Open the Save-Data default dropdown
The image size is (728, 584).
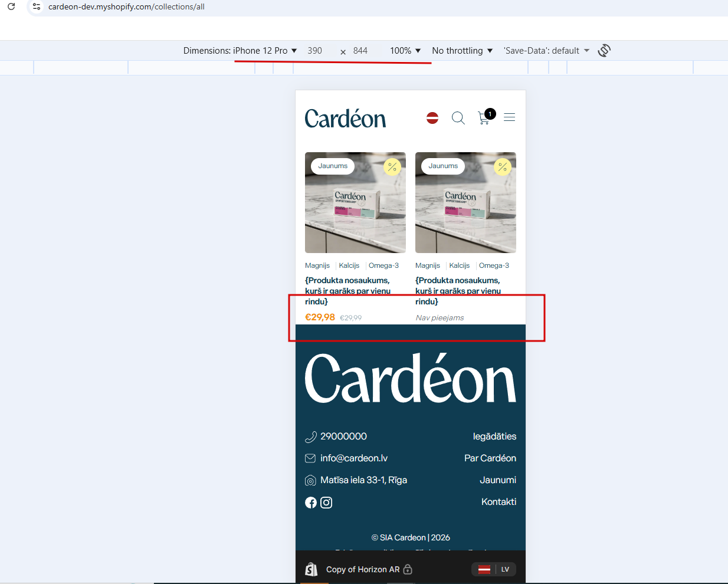click(x=547, y=51)
